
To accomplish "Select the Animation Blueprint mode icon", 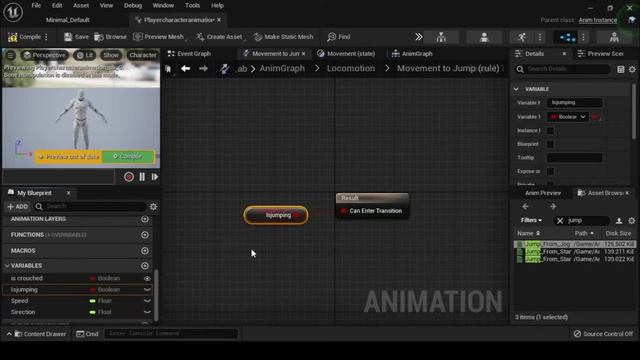I will click(567, 37).
